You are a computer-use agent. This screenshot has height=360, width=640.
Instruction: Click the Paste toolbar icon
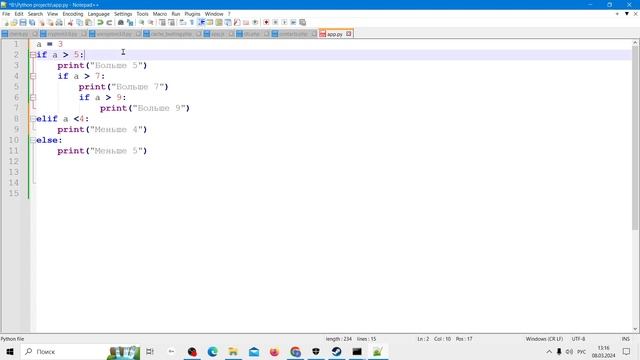point(88,22)
